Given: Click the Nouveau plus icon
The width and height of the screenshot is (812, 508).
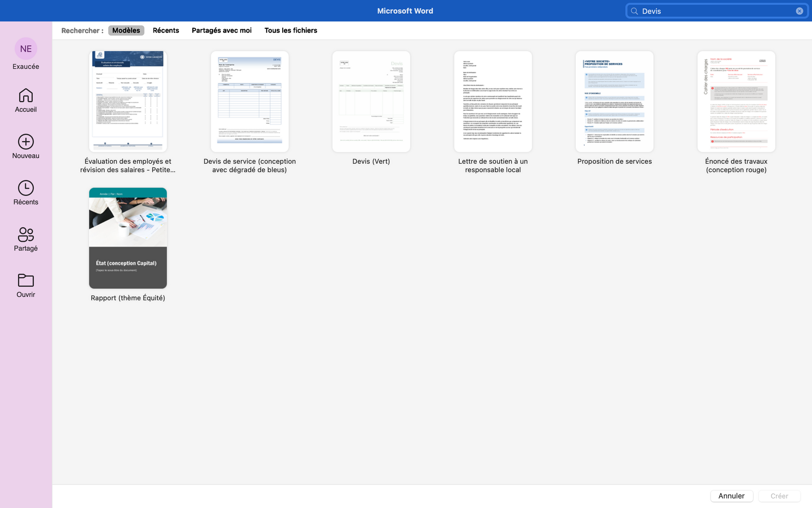Looking at the screenshot, I should (26, 142).
